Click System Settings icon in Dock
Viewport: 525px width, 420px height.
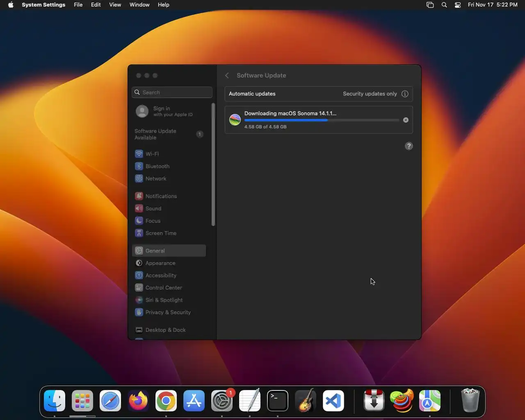(222, 401)
